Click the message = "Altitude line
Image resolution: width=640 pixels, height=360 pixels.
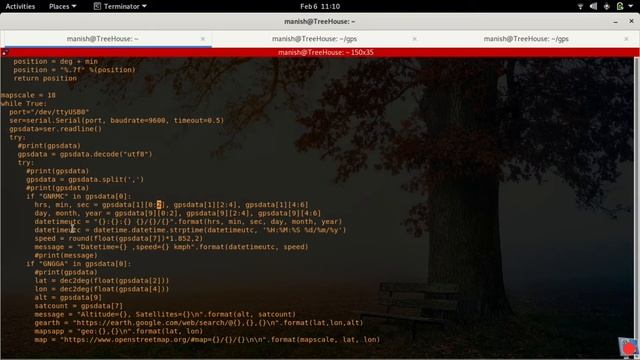click(165, 315)
